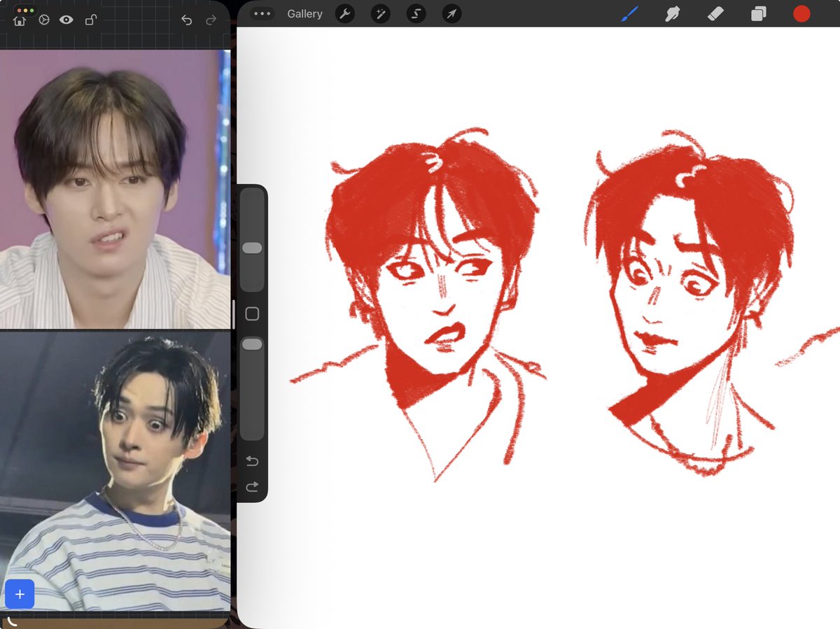Screen dimensions: 840x629
Task: Open the Adjustments magic wand menu
Action: (380, 13)
